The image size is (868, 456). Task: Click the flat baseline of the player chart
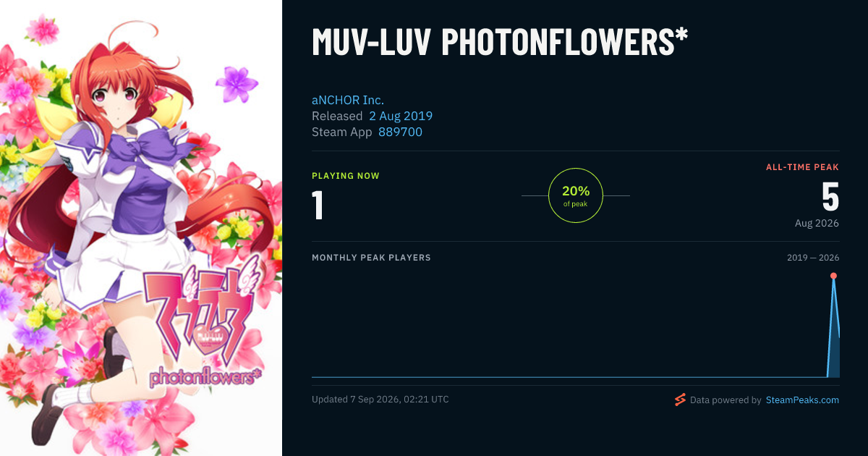click(569, 376)
